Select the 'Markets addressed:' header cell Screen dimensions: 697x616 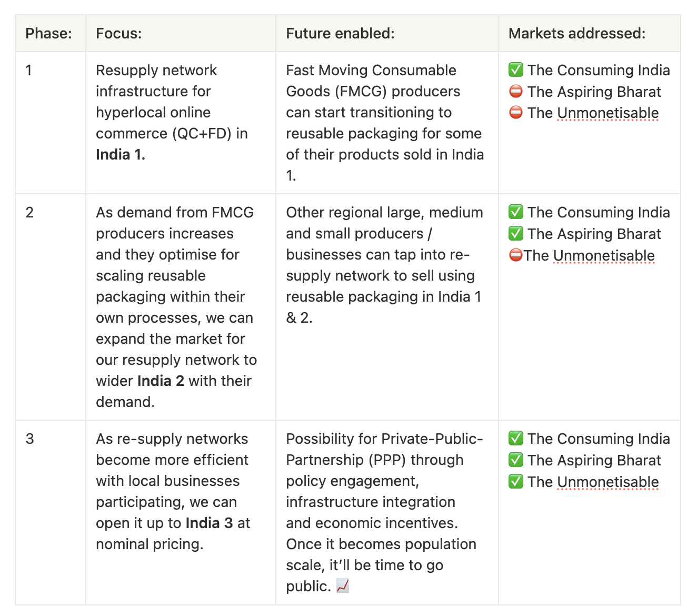click(590, 33)
